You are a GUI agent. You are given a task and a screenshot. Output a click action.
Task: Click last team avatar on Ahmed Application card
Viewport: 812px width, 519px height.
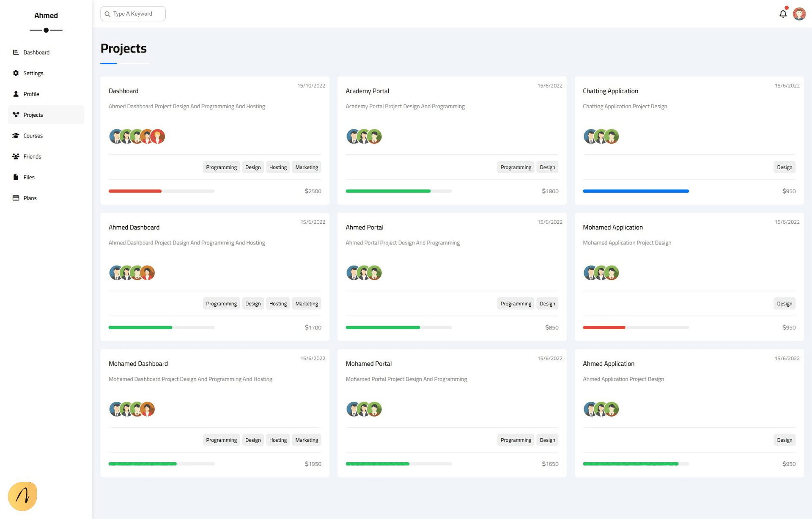[x=612, y=409]
